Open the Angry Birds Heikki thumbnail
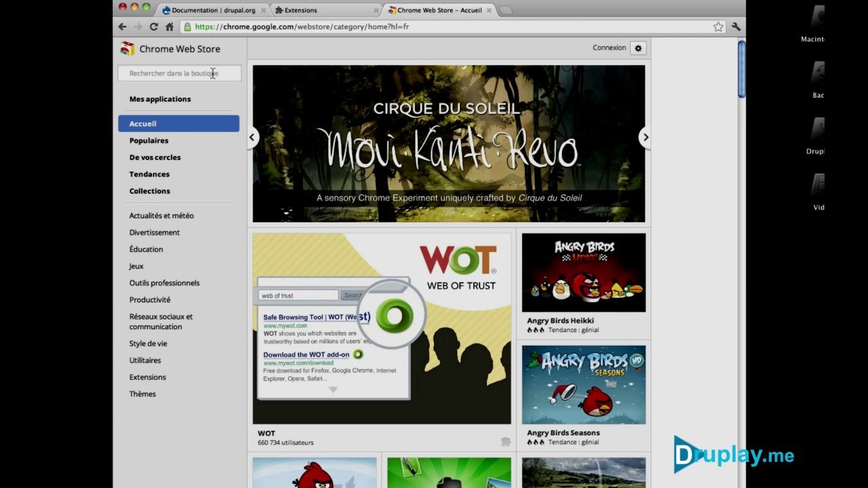The height and width of the screenshot is (488, 868). point(583,272)
